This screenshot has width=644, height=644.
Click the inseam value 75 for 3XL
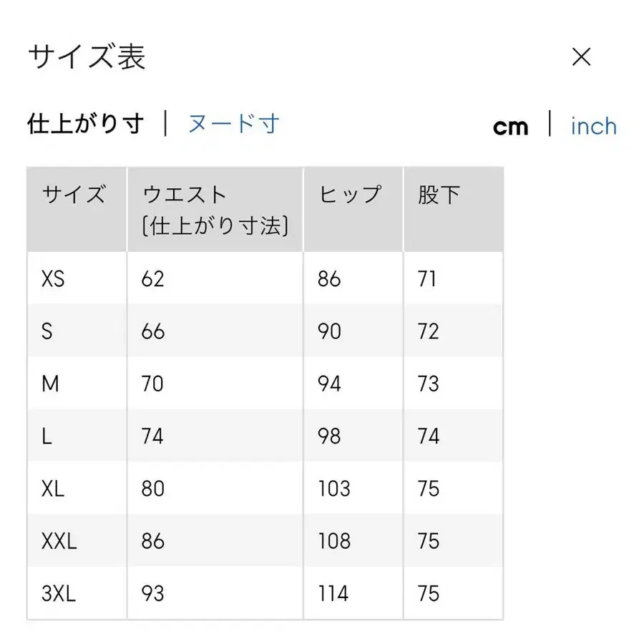coord(428,593)
